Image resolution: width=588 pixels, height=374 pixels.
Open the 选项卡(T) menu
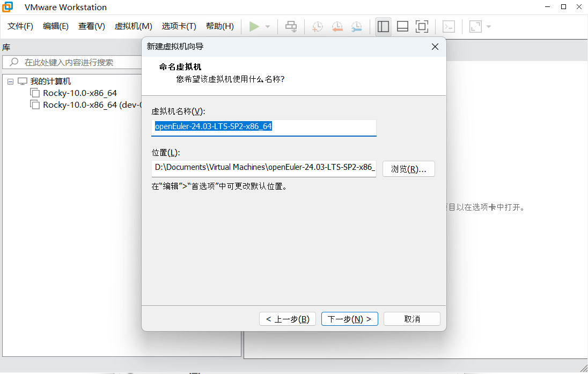(x=179, y=26)
